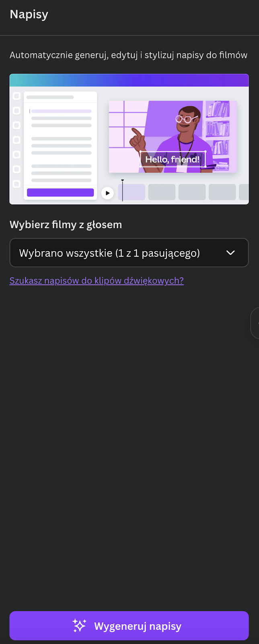The image size is (259, 644).
Task: Click the Napisy panel heading
Action: coord(29,14)
